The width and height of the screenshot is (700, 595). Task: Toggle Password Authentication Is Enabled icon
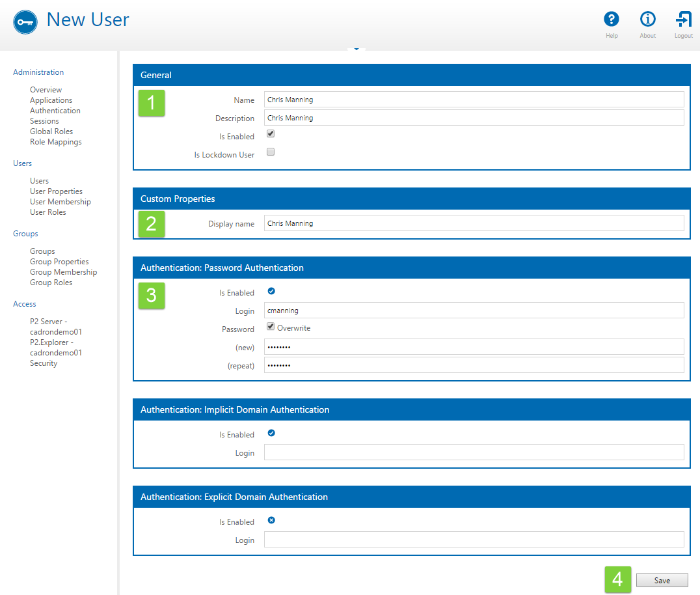[x=271, y=291]
